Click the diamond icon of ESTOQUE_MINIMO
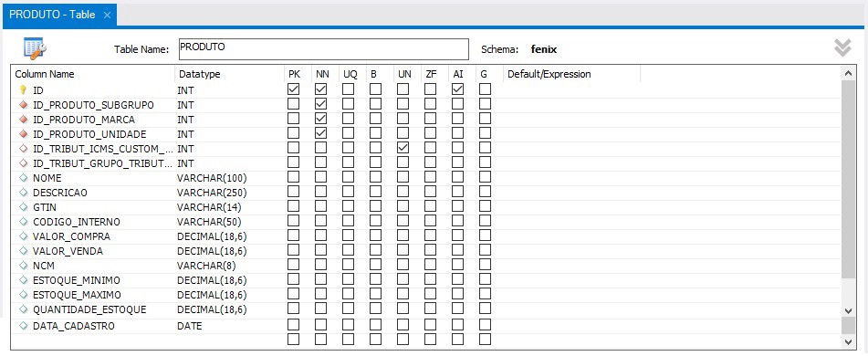 [23, 280]
